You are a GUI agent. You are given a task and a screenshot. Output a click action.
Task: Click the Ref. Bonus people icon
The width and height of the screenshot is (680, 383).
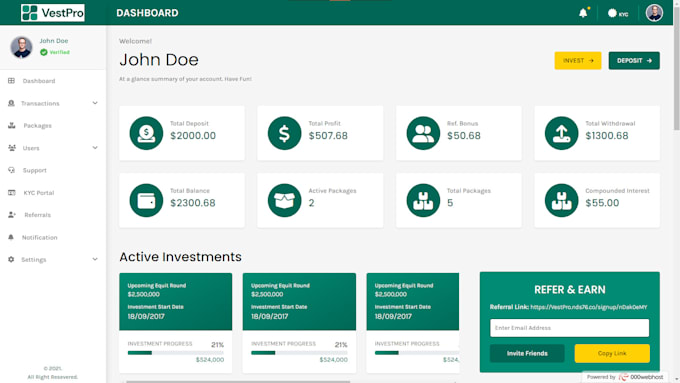[x=423, y=133]
